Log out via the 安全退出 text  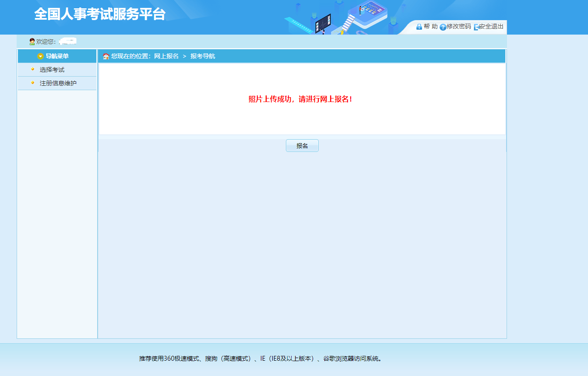click(491, 27)
